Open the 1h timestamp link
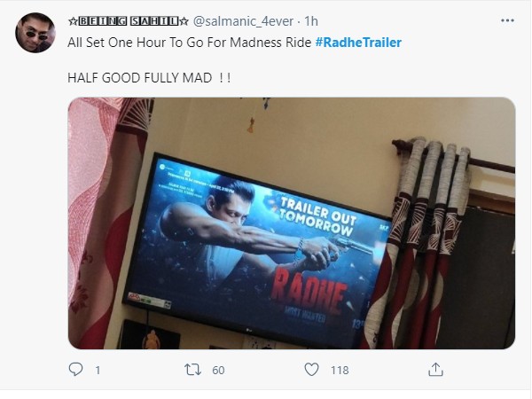532x399 pixels. [x=311, y=21]
